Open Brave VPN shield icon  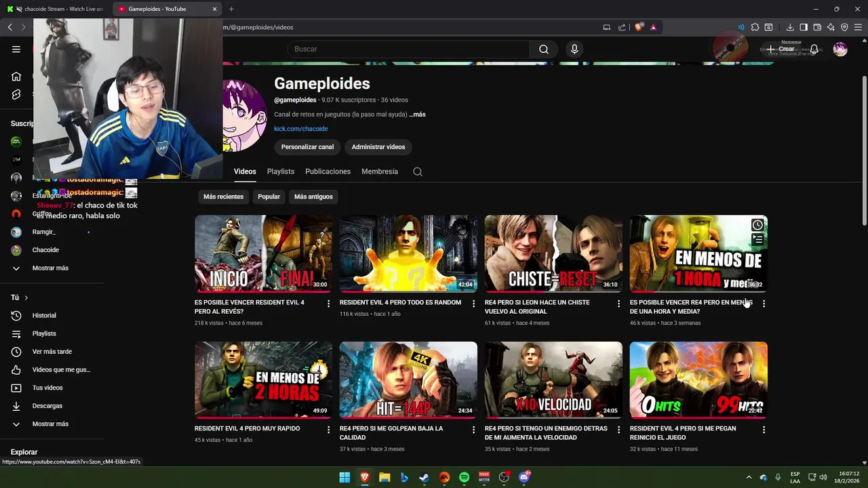[844, 27]
